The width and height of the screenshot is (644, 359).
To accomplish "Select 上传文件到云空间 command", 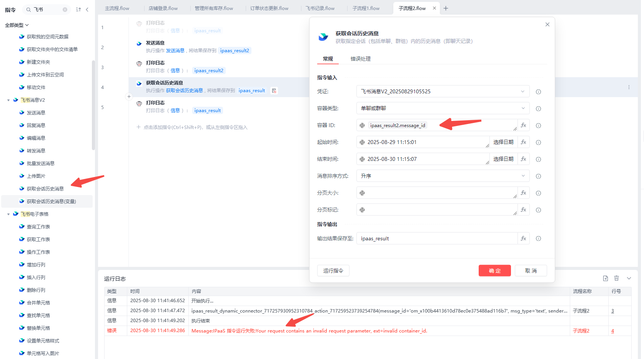I will click(45, 75).
